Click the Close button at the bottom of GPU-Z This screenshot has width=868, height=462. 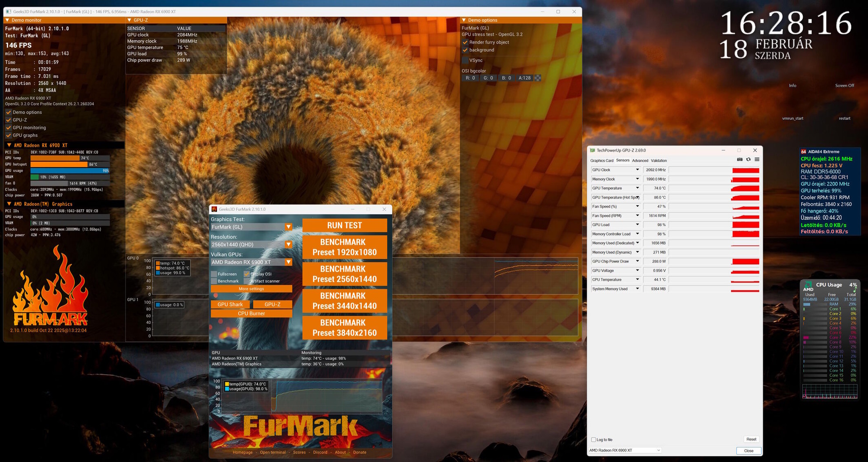(749, 451)
